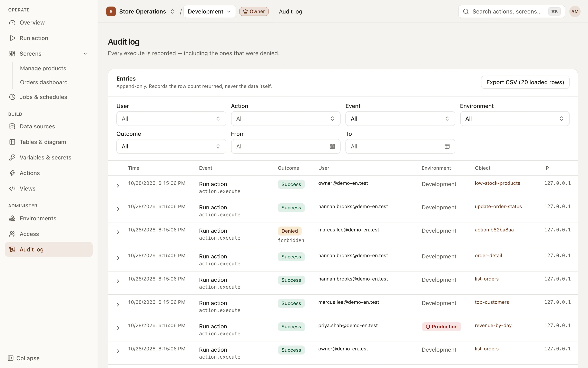
Task: Open Run action from the sidebar
Action: pos(49,38)
